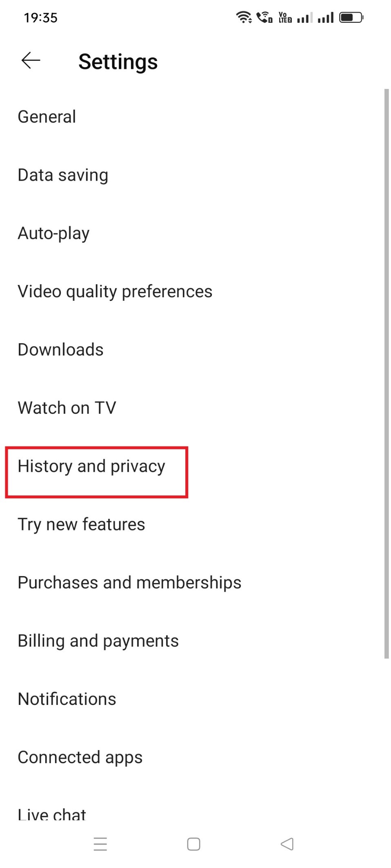
Task: Open Data saving settings
Action: [63, 175]
